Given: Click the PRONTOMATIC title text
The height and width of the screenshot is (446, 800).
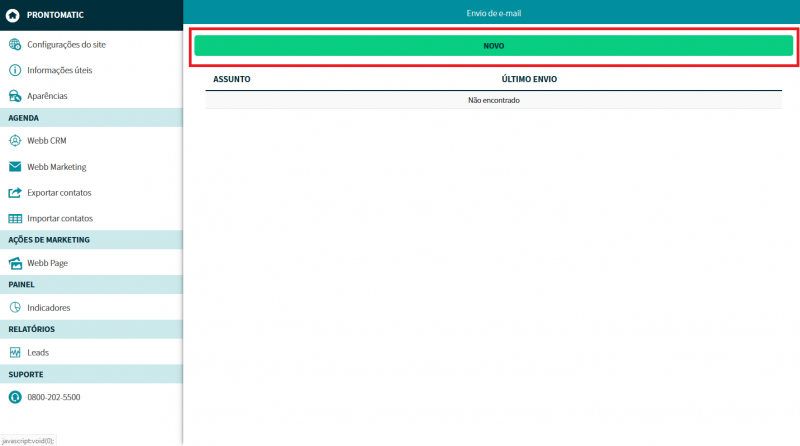Looking at the screenshot, I should (x=55, y=15).
